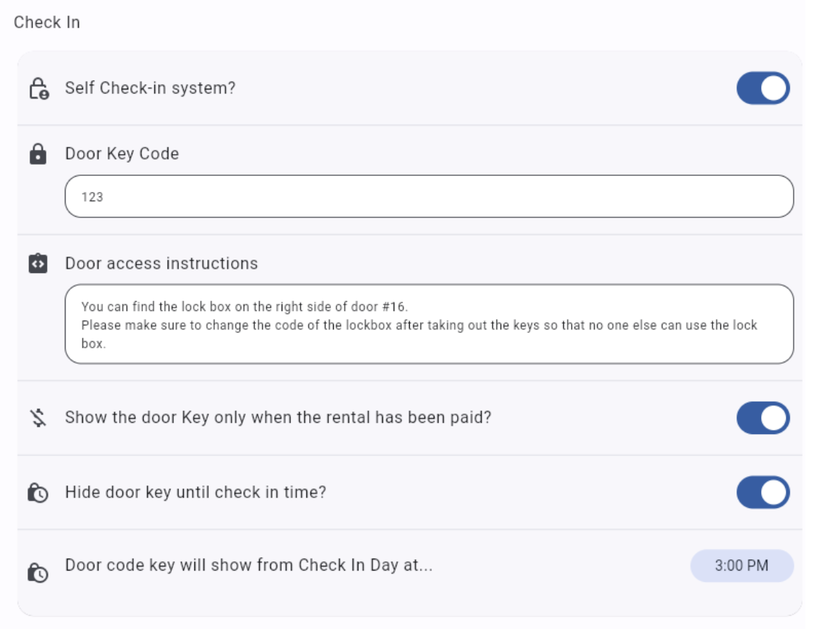Disable show door key only when paid
The image size is (828, 629).
(x=763, y=418)
